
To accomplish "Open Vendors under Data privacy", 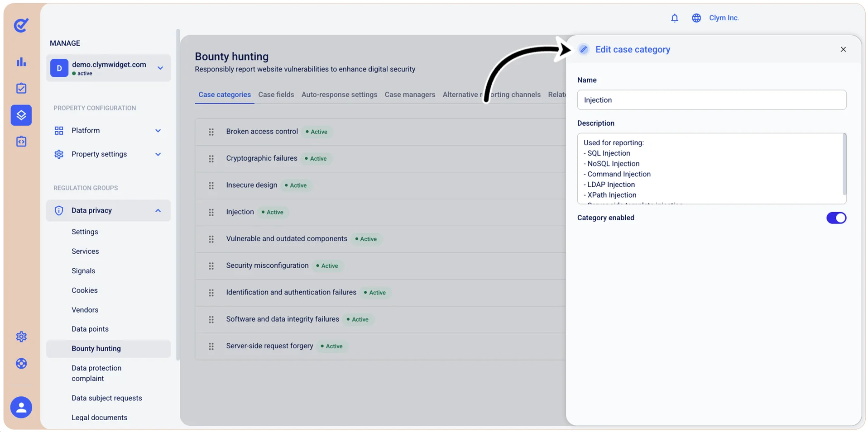I will 85,310.
